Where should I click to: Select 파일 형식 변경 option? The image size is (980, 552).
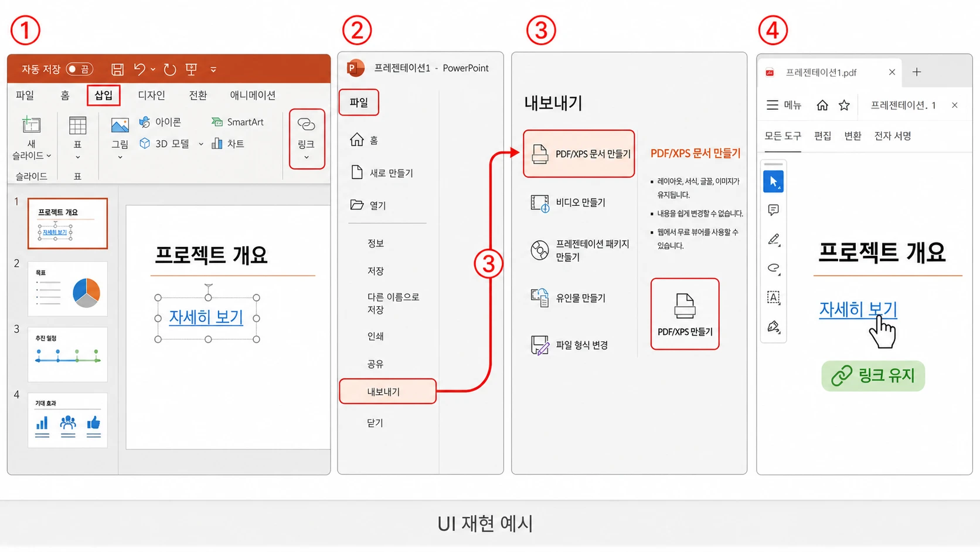point(569,345)
